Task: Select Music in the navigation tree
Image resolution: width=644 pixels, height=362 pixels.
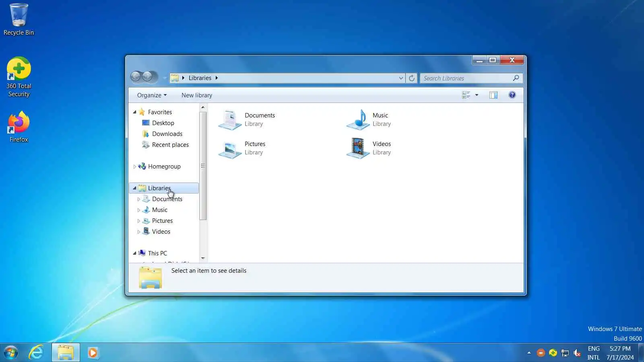Action: click(x=160, y=210)
